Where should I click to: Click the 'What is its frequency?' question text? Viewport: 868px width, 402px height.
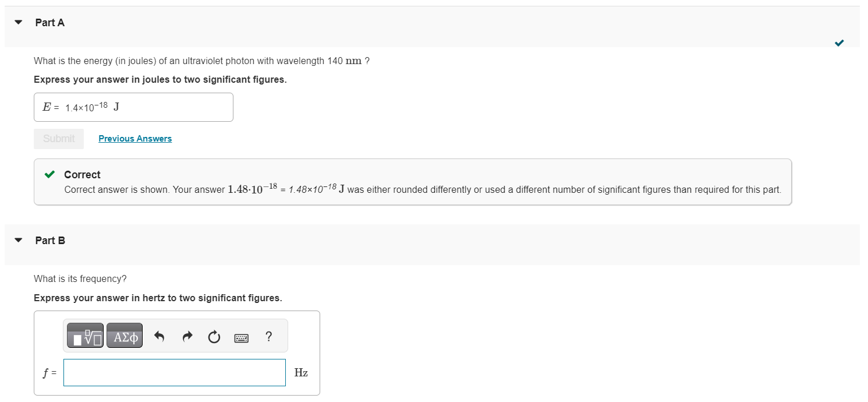(x=80, y=278)
